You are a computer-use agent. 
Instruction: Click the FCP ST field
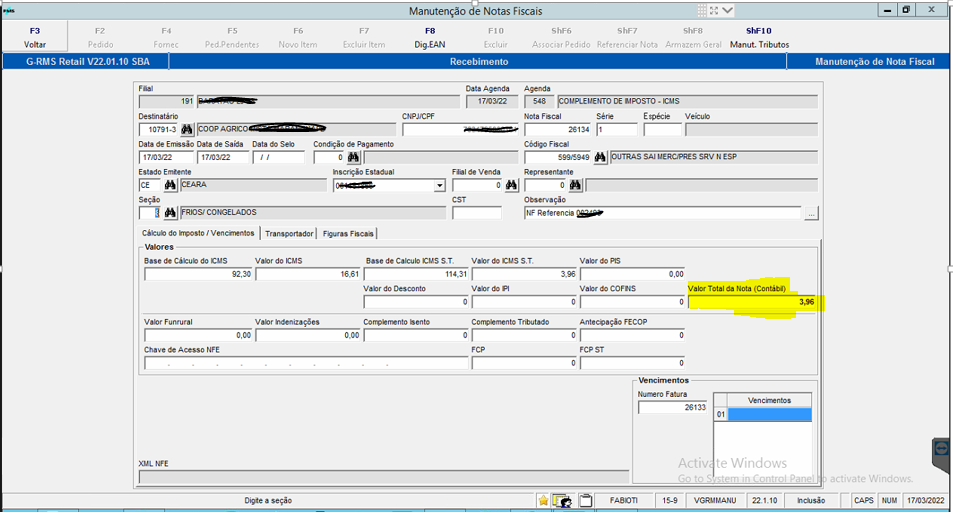pos(633,363)
